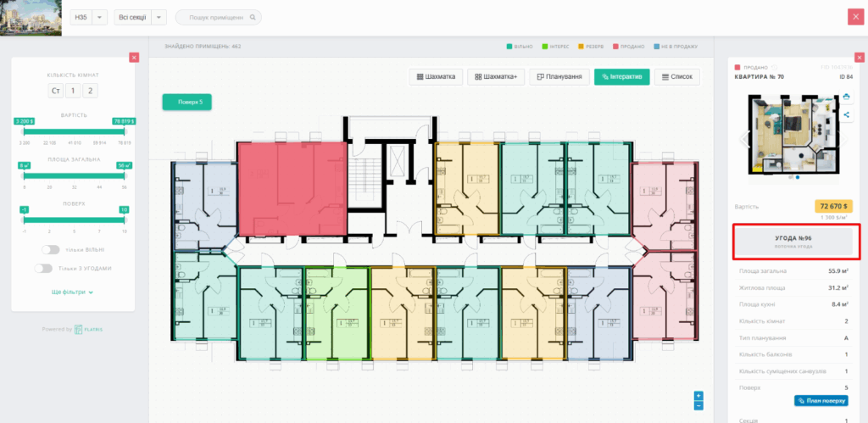Click the НЕ В ПРОДАЖУ legend item
Screen dimensions: 868x423
[x=676, y=47]
